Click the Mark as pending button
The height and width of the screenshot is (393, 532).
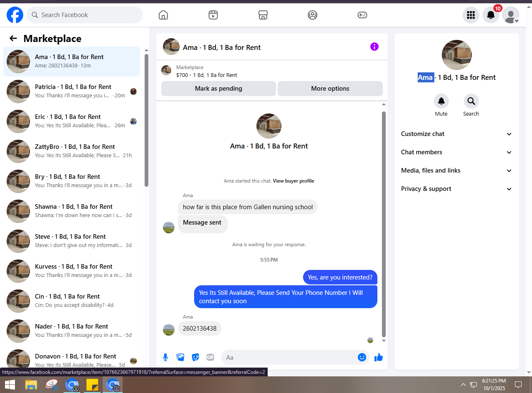(219, 89)
